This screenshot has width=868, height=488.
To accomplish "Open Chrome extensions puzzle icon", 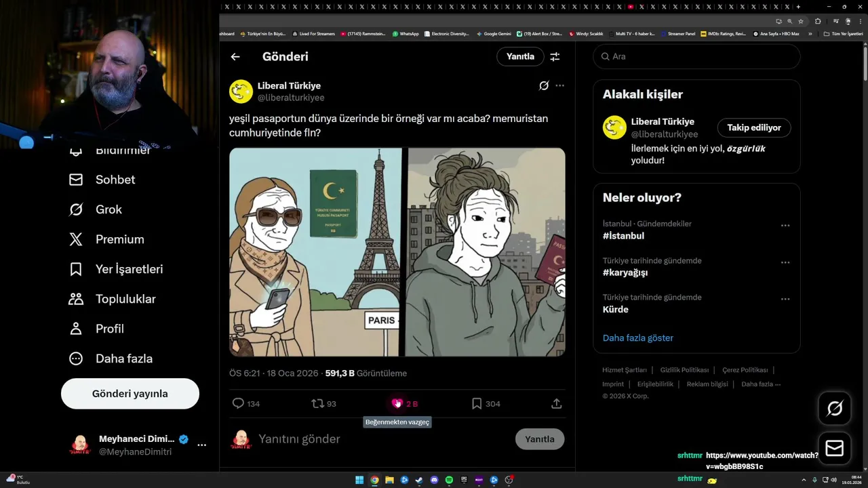I will click(818, 21).
